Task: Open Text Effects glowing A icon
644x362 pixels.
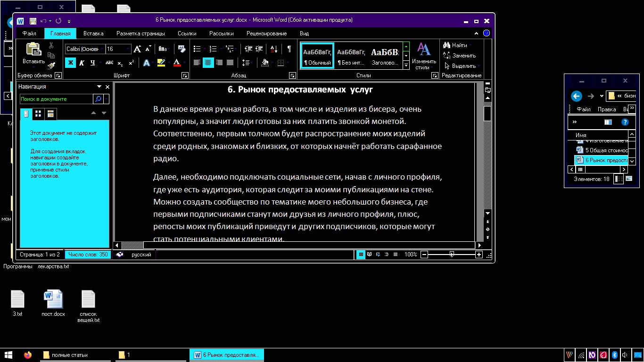Action: pyautogui.click(x=146, y=63)
